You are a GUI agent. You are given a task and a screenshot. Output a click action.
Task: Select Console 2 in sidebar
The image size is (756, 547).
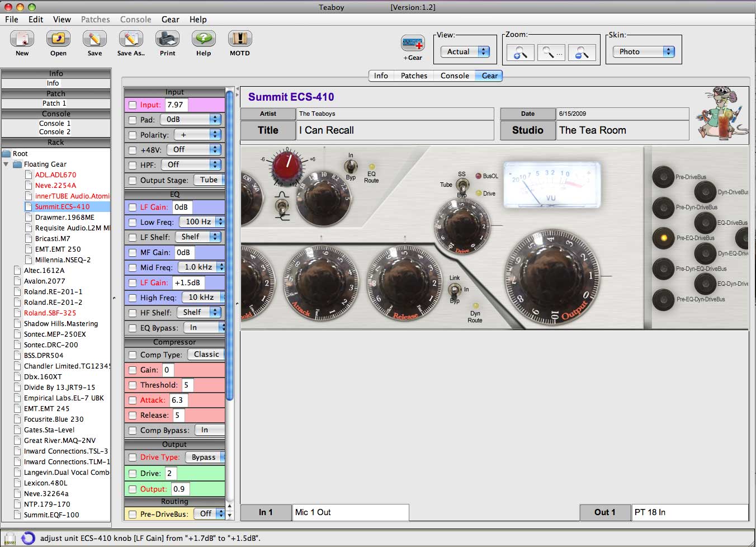[55, 132]
